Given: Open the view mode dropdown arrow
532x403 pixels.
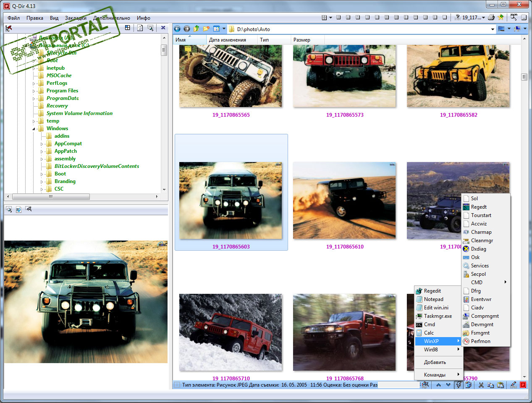Looking at the screenshot, I should tap(224, 29).
